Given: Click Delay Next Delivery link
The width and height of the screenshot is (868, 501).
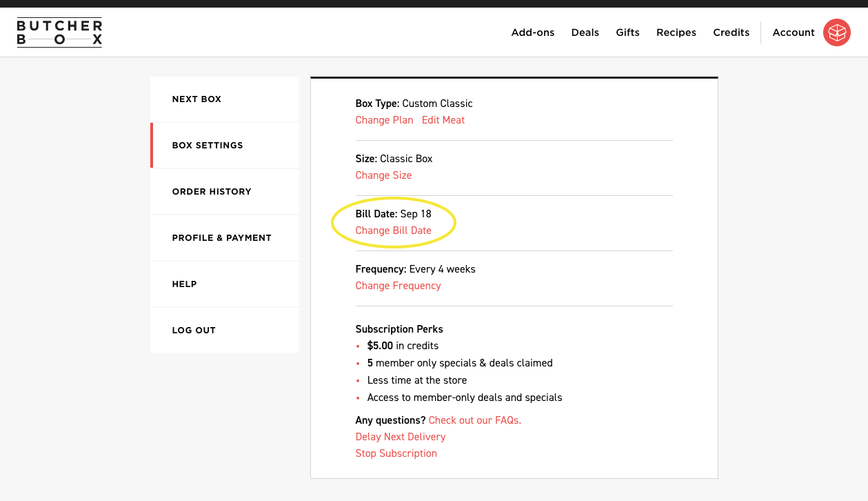Looking at the screenshot, I should (x=401, y=437).
